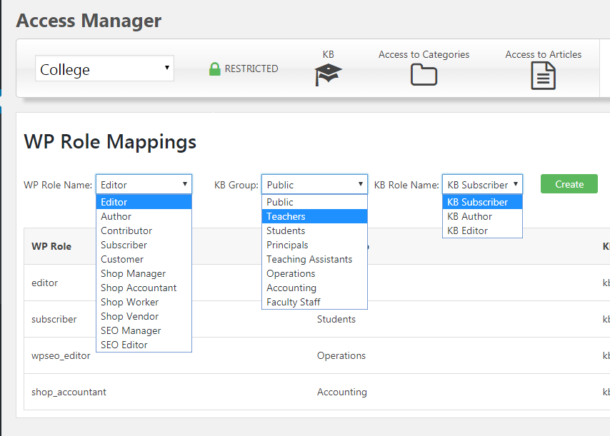Select Shop Accountant option

coord(144,288)
